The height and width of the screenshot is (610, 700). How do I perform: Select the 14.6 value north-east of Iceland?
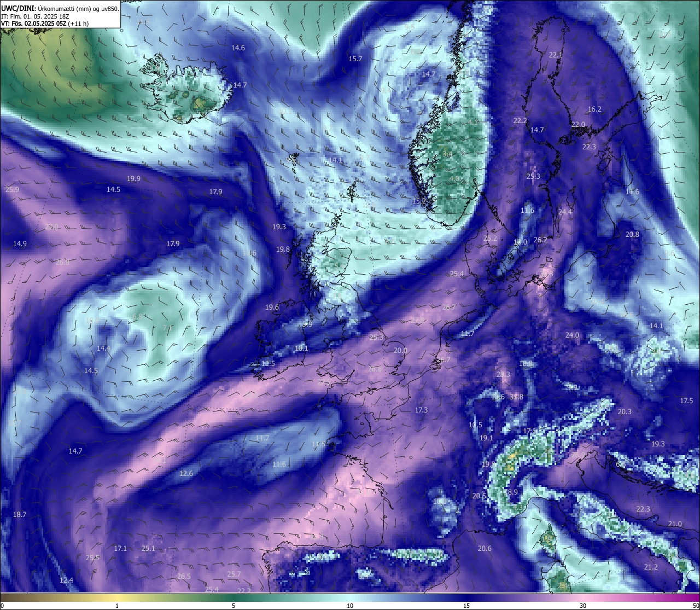coord(238,48)
